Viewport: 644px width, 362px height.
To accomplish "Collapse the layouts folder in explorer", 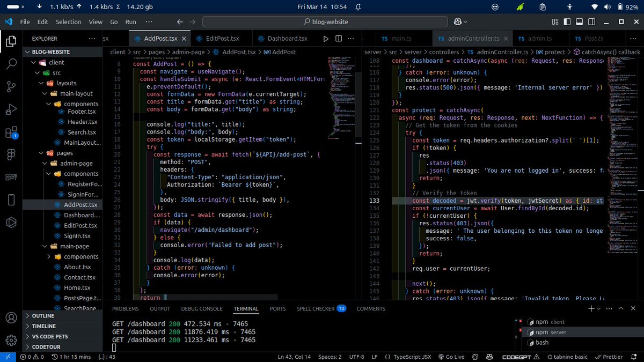I will tap(62, 83).
